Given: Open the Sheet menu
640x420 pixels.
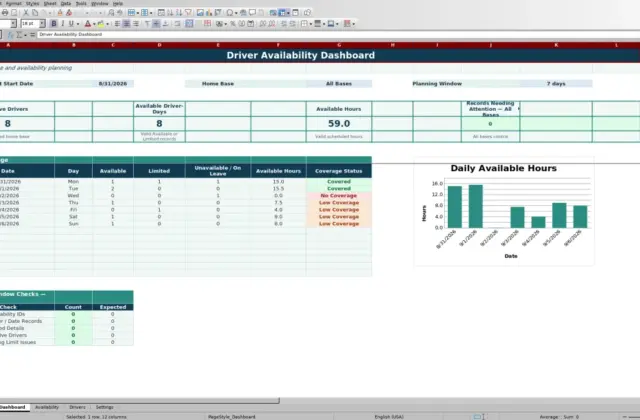Looking at the screenshot, I should pyautogui.click(x=50, y=3).
